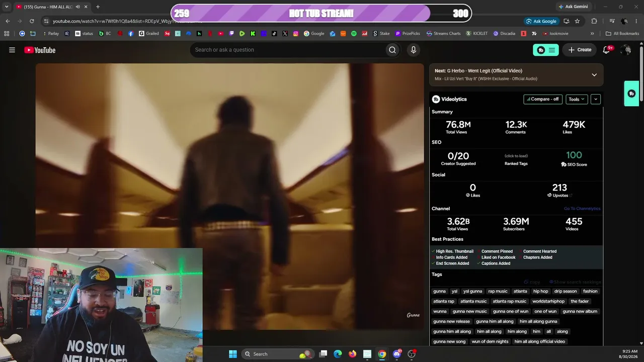Switch to Chrome on the taskbar
The height and width of the screenshot is (362, 644).
[x=382, y=354]
